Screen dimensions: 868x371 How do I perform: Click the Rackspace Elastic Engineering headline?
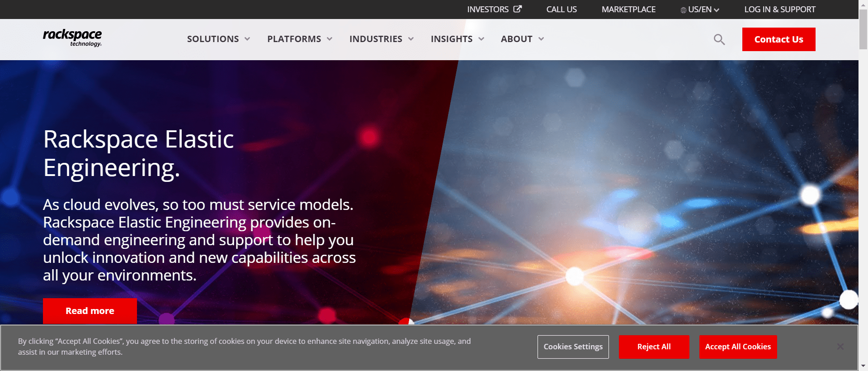coord(138,153)
